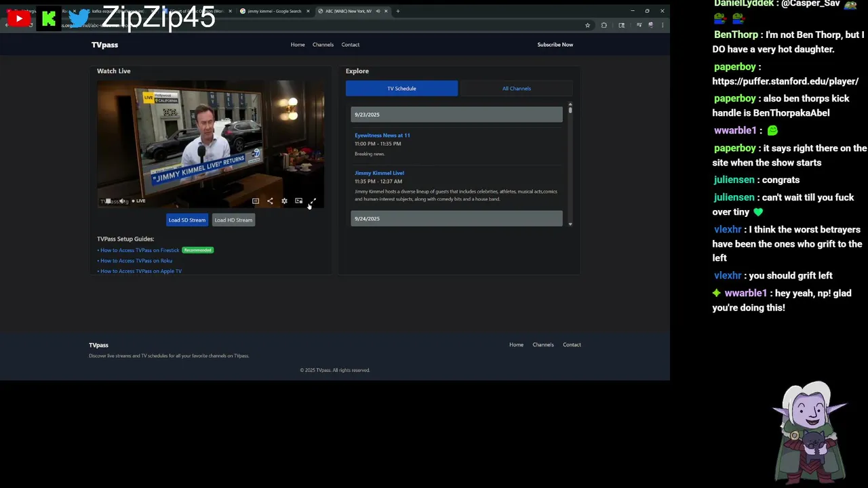This screenshot has width=868, height=488.
Task: Open the browser extensions puzzle icon
Action: coord(604,25)
